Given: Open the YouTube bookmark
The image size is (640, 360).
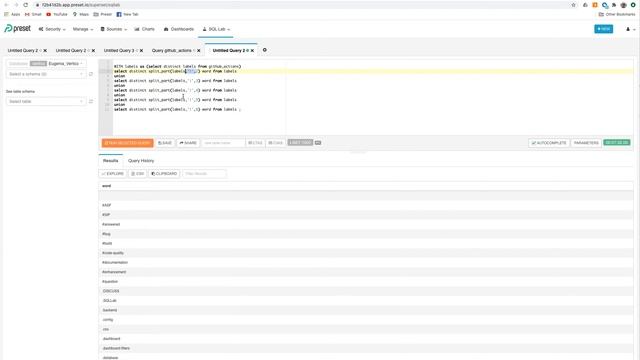Looking at the screenshot, I should pos(57,14).
